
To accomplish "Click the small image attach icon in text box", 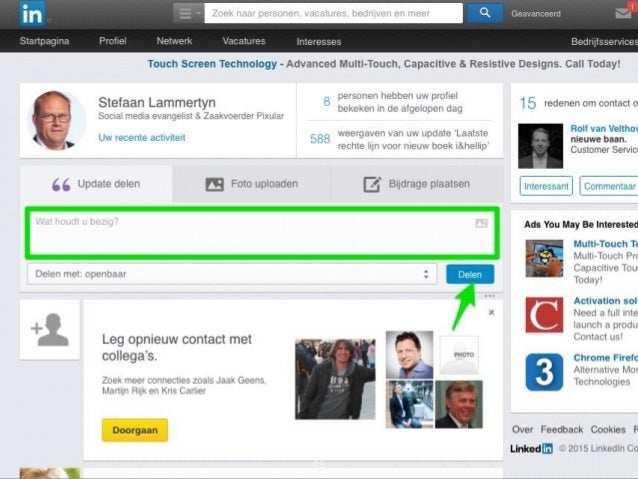I will (481, 223).
